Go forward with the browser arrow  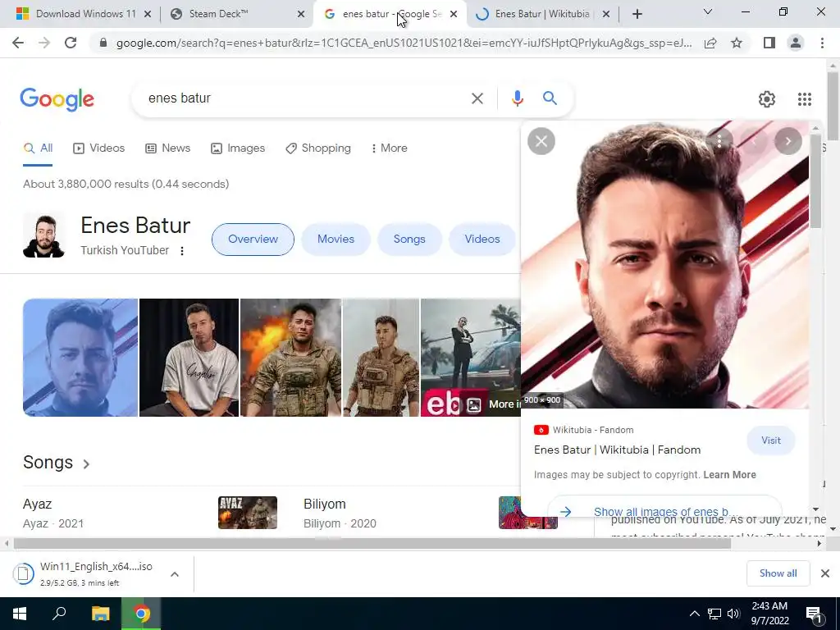tap(44, 43)
